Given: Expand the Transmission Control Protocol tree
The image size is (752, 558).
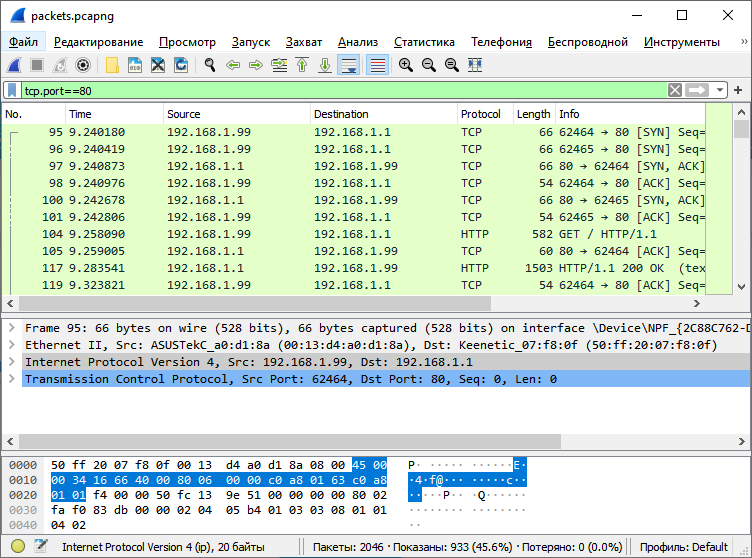Looking at the screenshot, I should click(11, 379).
